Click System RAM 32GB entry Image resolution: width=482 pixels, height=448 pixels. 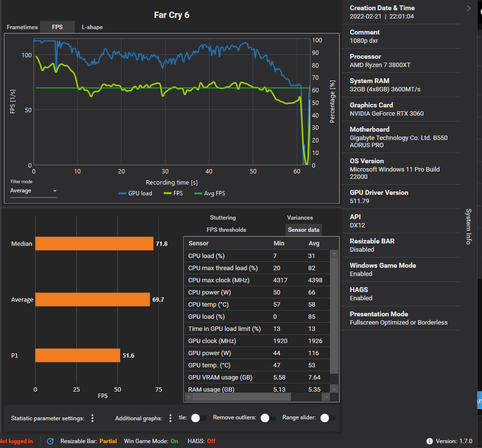tap(401, 85)
